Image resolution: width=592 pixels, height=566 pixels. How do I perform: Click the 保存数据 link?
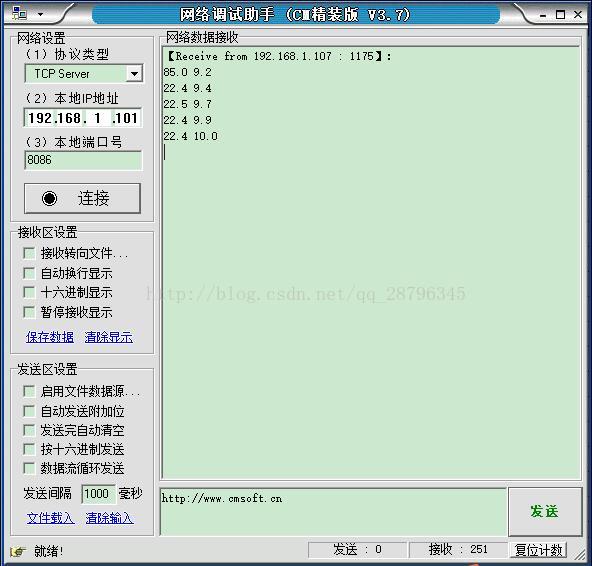pos(50,337)
